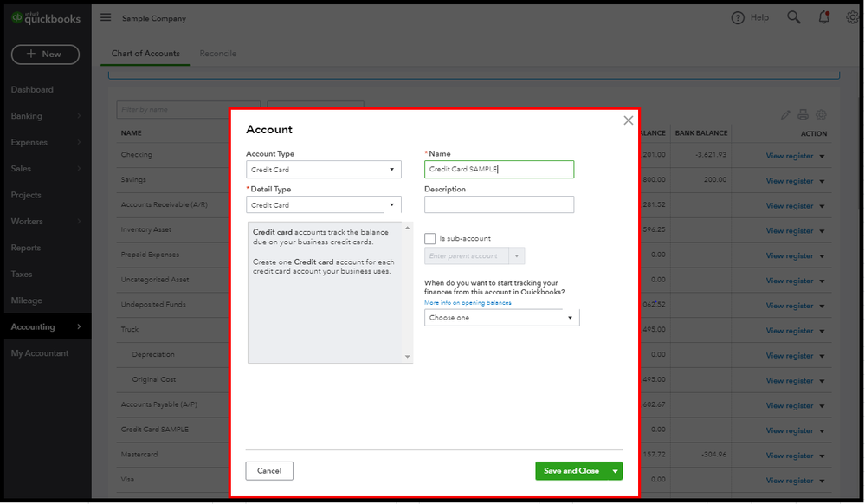Screen dimensions: 865x504
Task: Switch to Chart of Accounts tab
Action: [145, 54]
